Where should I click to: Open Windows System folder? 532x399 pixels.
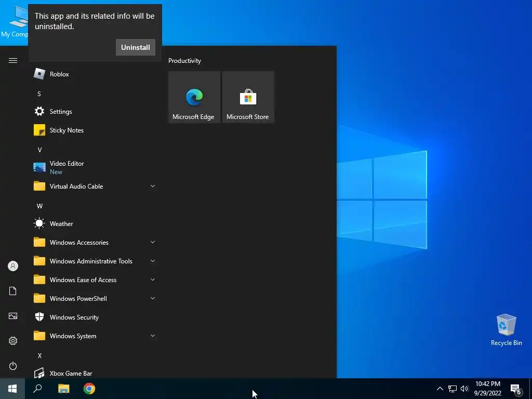click(95, 336)
